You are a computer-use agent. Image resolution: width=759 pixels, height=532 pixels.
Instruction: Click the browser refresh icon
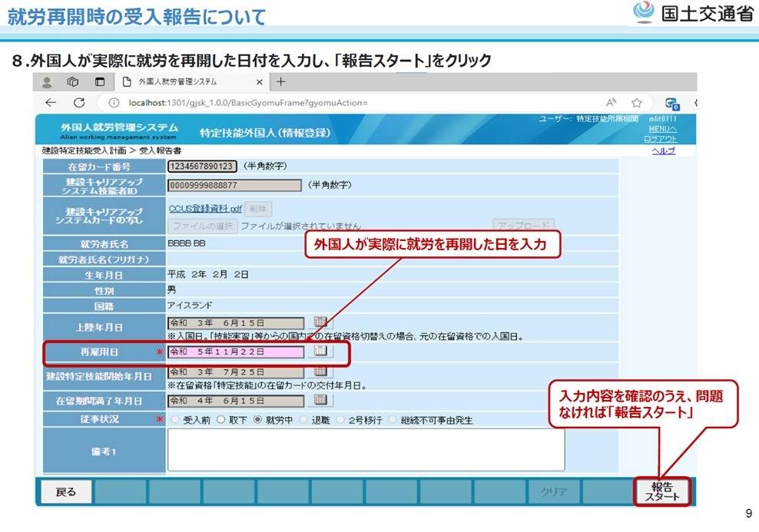(78, 103)
